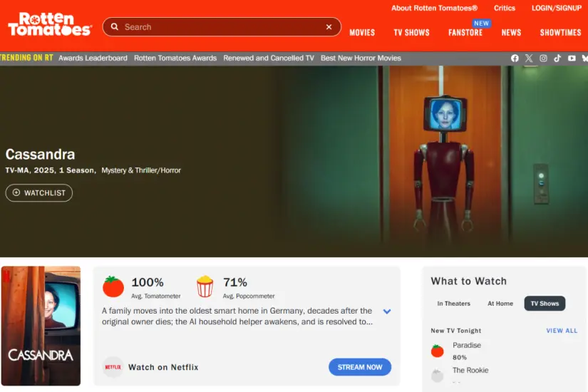Open the SHOWTIMES menu item
The width and height of the screenshot is (588, 392).
point(560,33)
